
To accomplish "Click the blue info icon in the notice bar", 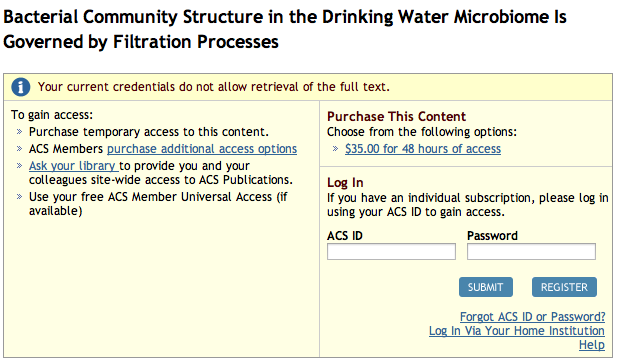I will pos(21,87).
